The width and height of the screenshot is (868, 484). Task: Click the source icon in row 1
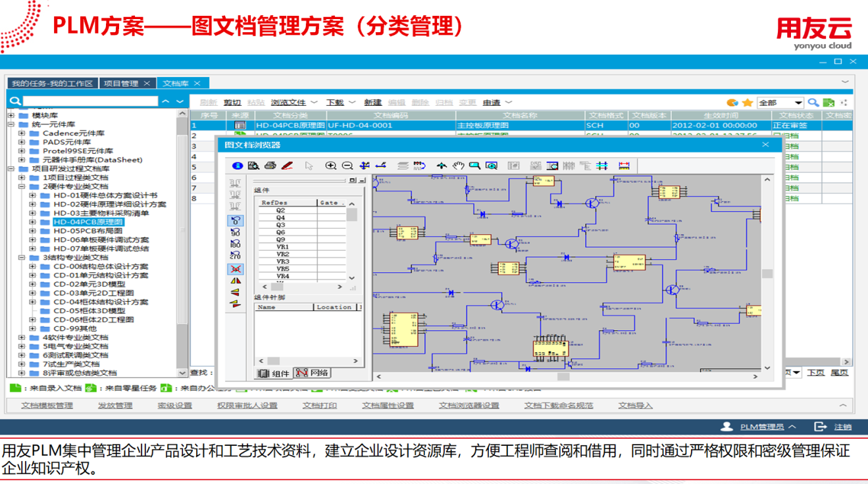coord(240,125)
